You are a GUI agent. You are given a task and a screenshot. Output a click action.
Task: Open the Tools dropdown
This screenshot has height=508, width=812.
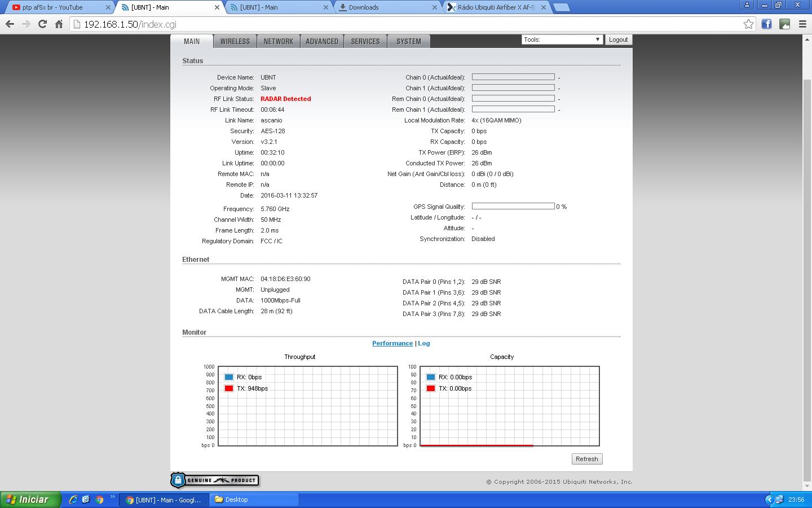click(x=562, y=40)
